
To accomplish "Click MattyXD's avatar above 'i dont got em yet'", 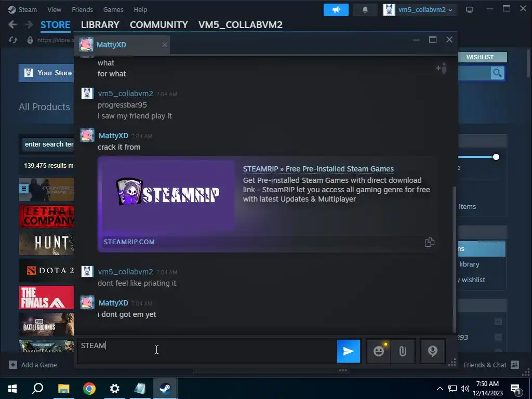I will pos(87,302).
